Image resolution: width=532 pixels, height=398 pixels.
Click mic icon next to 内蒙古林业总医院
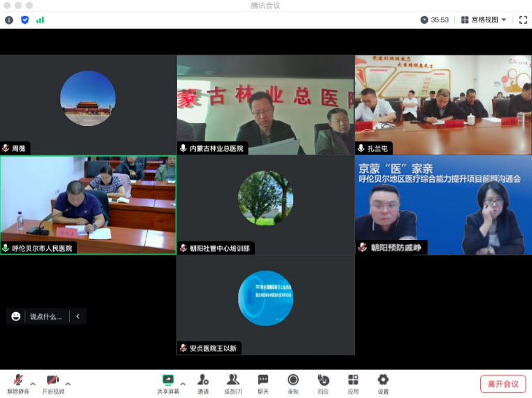pyautogui.click(x=183, y=148)
